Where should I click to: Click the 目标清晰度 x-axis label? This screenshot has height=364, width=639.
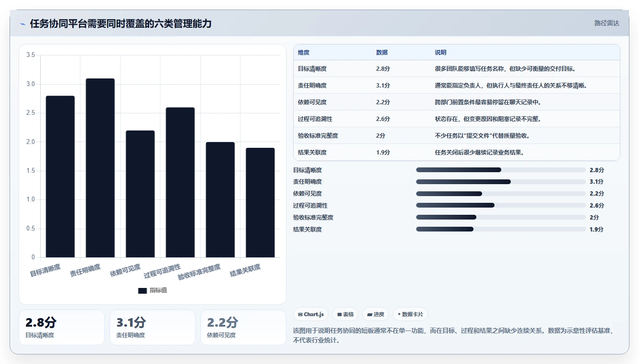[x=45, y=270]
